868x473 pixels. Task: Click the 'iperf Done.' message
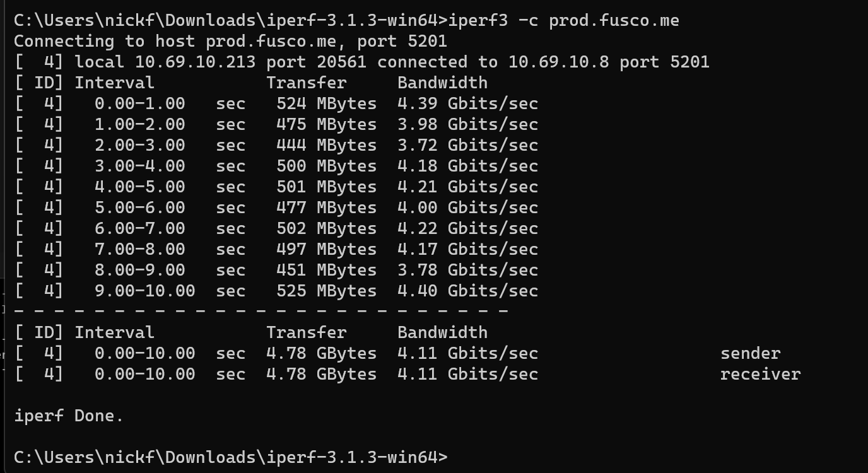(69, 416)
